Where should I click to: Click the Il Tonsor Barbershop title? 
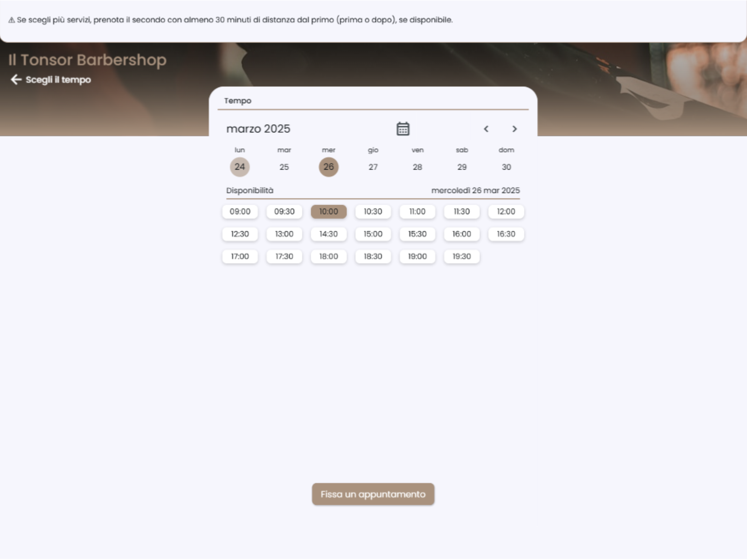point(87,60)
